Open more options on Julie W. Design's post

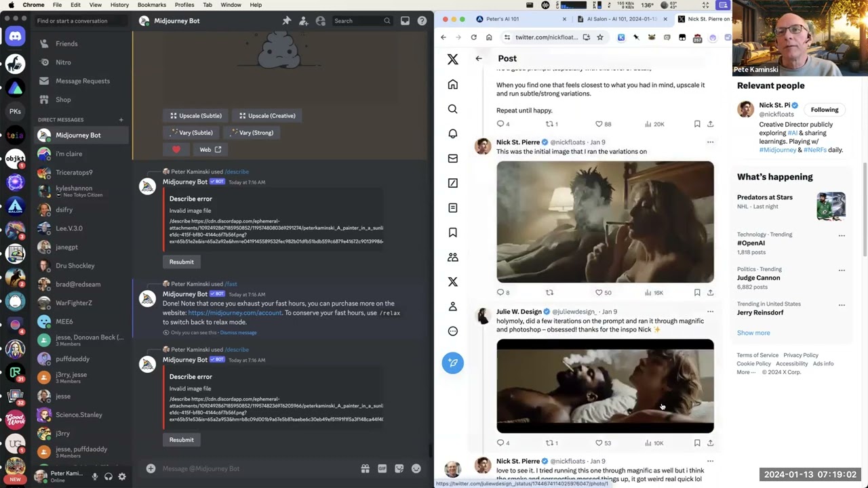tap(710, 312)
